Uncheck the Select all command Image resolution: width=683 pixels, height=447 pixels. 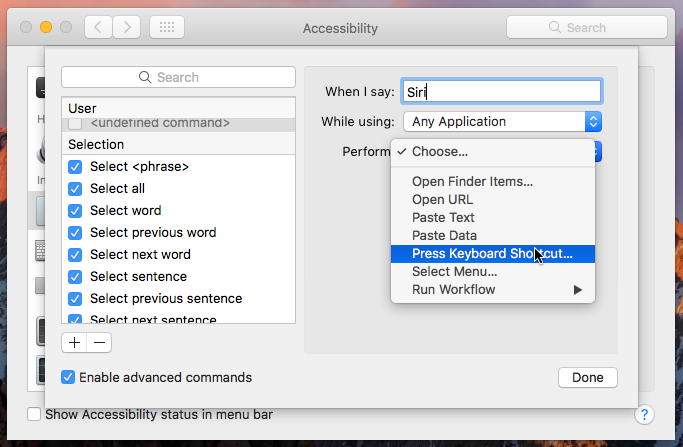[75, 189]
